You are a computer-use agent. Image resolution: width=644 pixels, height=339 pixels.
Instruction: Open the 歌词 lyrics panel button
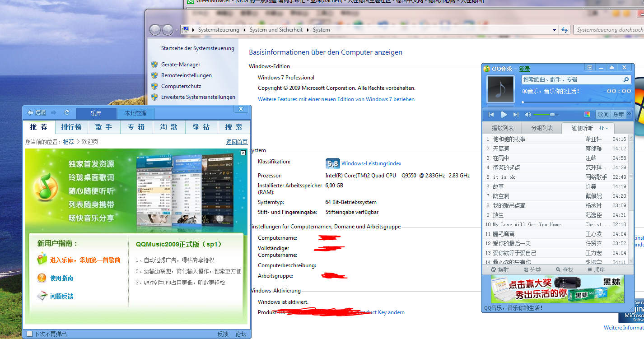(603, 115)
